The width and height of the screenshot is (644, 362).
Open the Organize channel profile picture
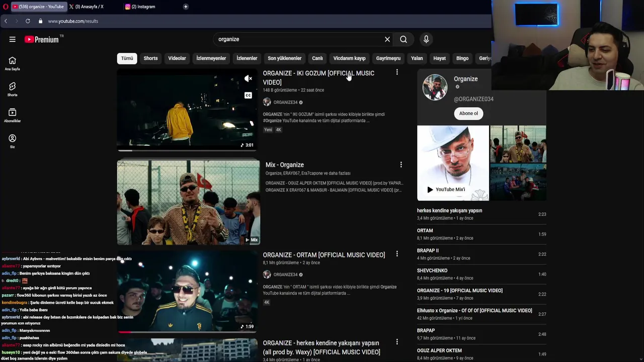tap(435, 87)
